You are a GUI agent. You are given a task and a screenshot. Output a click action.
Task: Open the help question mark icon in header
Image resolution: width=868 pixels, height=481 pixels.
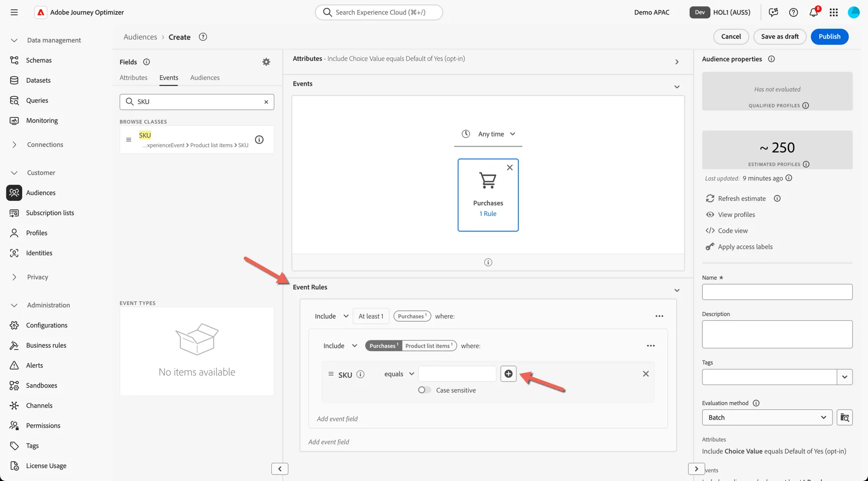793,12
